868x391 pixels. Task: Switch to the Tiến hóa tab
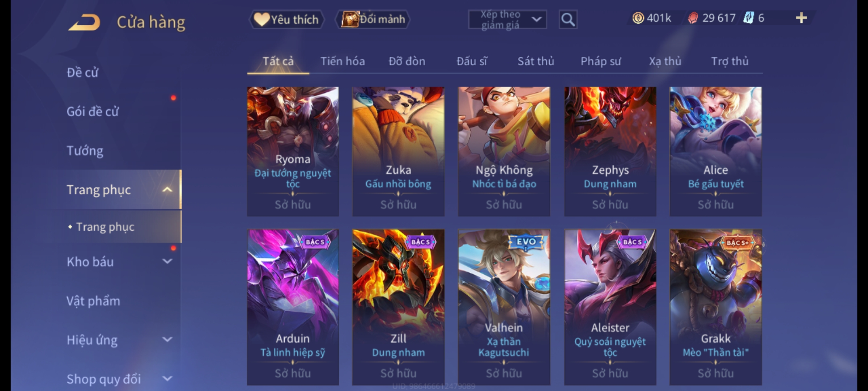tap(342, 61)
